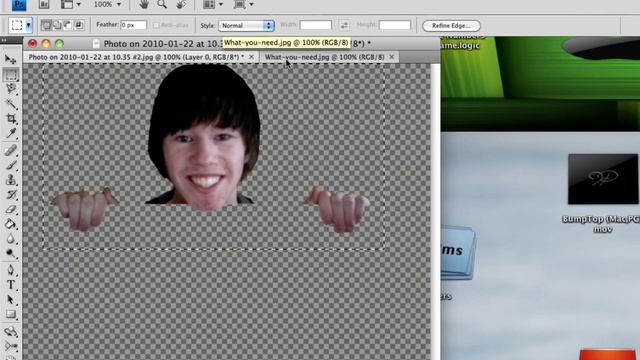This screenshot has width=640, height=360.
Task: Switch to What-you-need.jpg document tab
Action: coord(324,57)
